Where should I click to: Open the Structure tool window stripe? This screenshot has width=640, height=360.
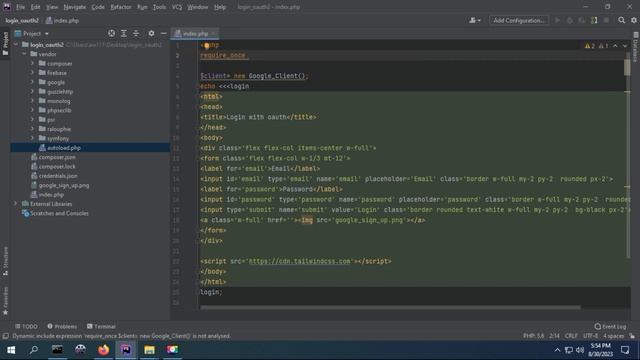click(5, 260)
